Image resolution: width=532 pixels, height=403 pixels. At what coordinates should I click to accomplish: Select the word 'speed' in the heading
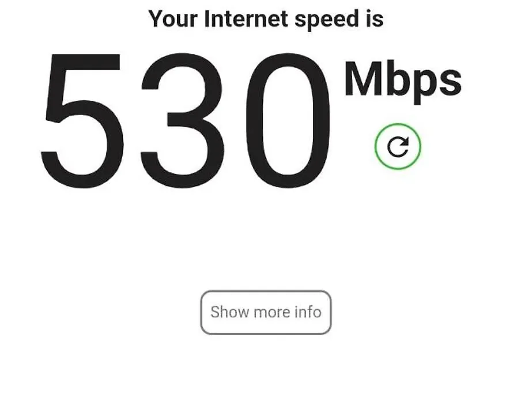[327, 20]
